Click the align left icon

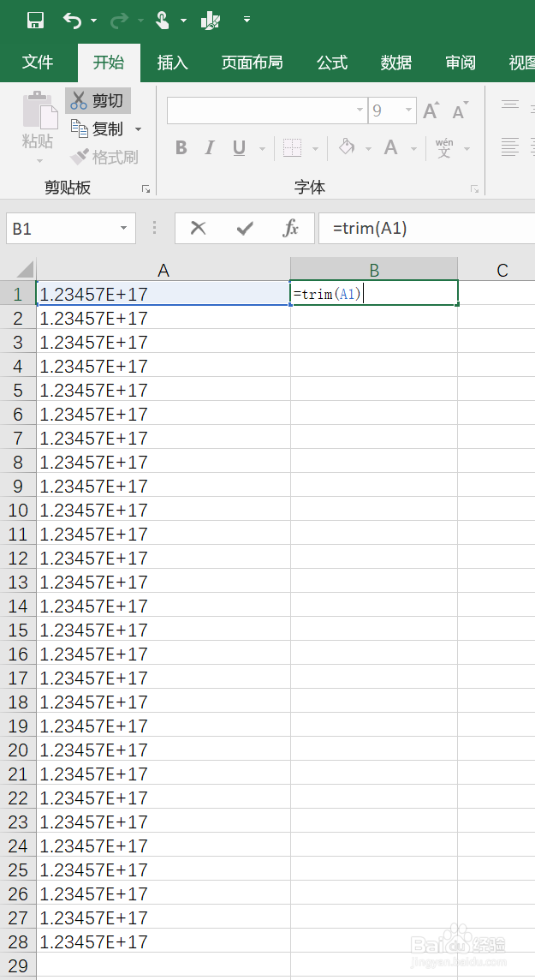[510, 147]
